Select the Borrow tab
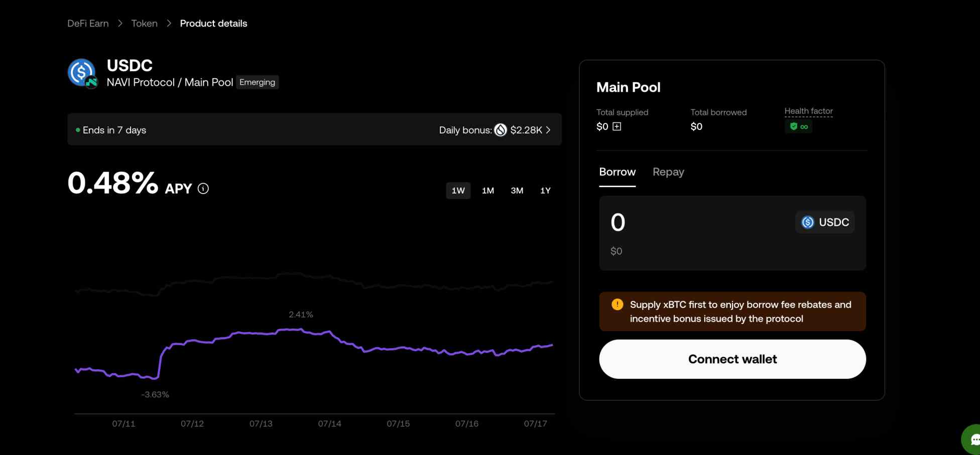Viewport: 980px width, 455px height. click(x=617, y=172)
